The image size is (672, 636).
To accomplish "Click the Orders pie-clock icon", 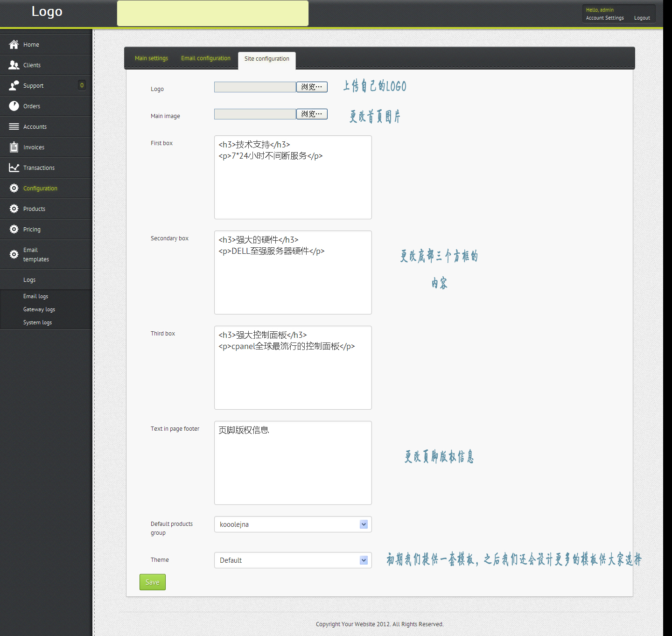I will [x=14, y=106].
